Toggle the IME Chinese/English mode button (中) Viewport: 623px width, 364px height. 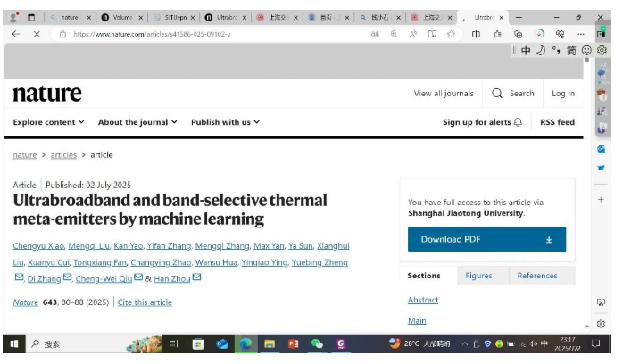tap(526, 51)
